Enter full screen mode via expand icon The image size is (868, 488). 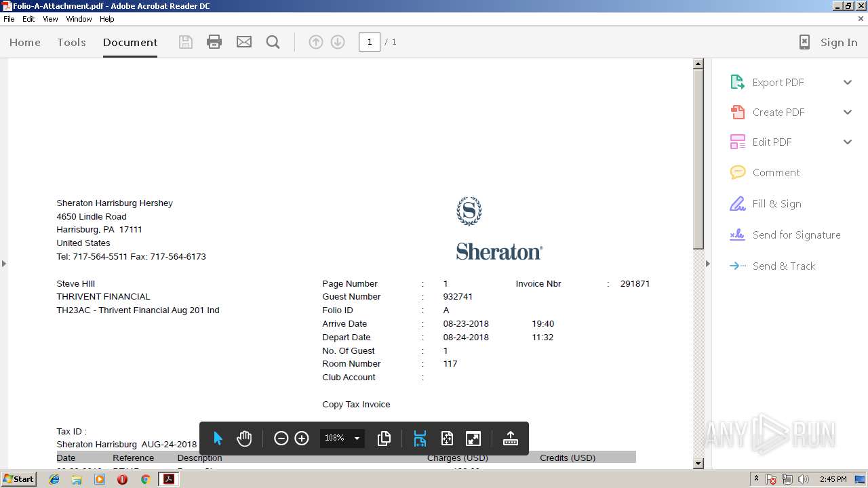473,439
